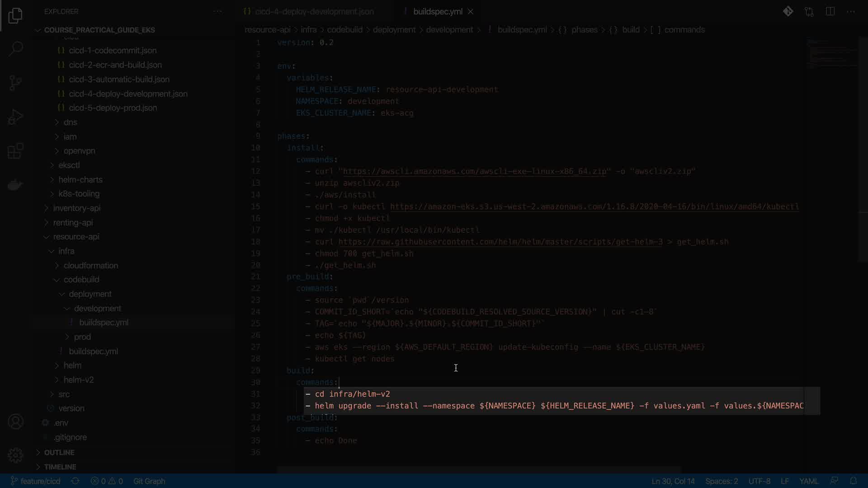Change the YAML language mode
This screenshot has height=488, width=868.
[808, 481]
